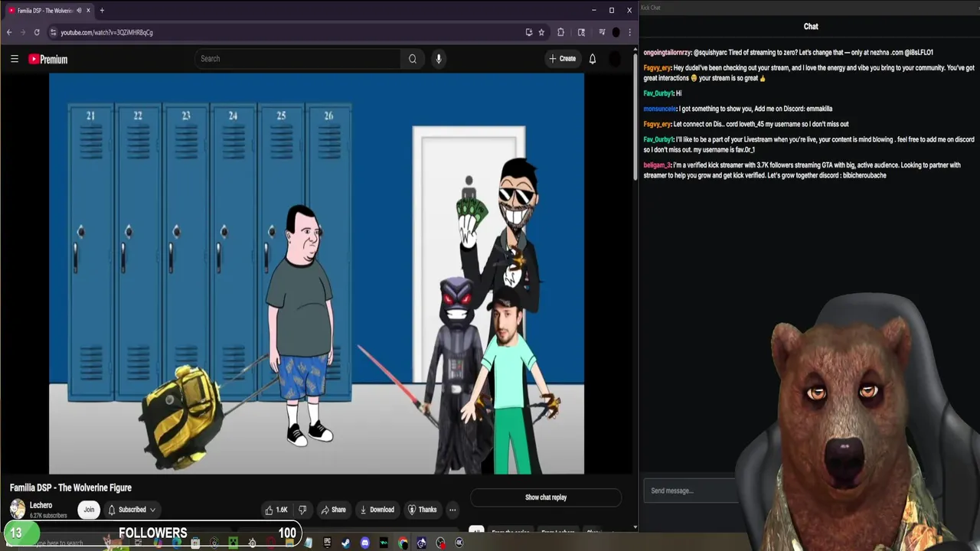Click username monsuncele in Kick Chat
This screenshot has width=980, height=551.
click(660, 109)
